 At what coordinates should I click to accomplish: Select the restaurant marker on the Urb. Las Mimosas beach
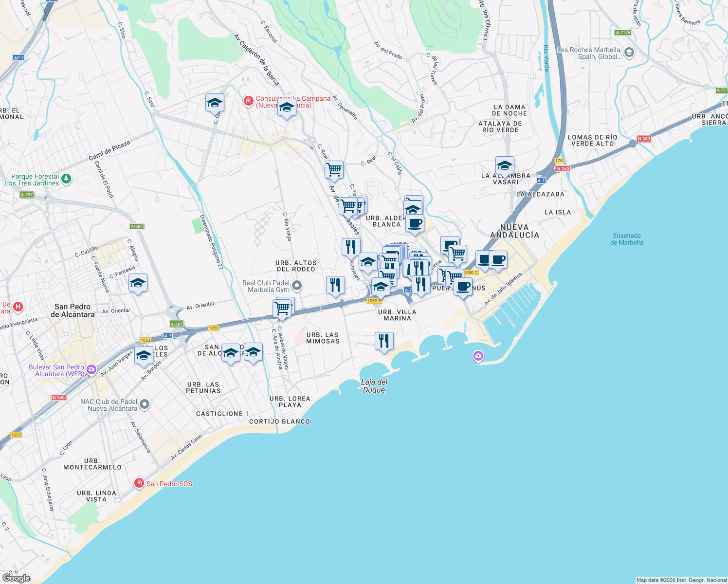click(384, 341)
